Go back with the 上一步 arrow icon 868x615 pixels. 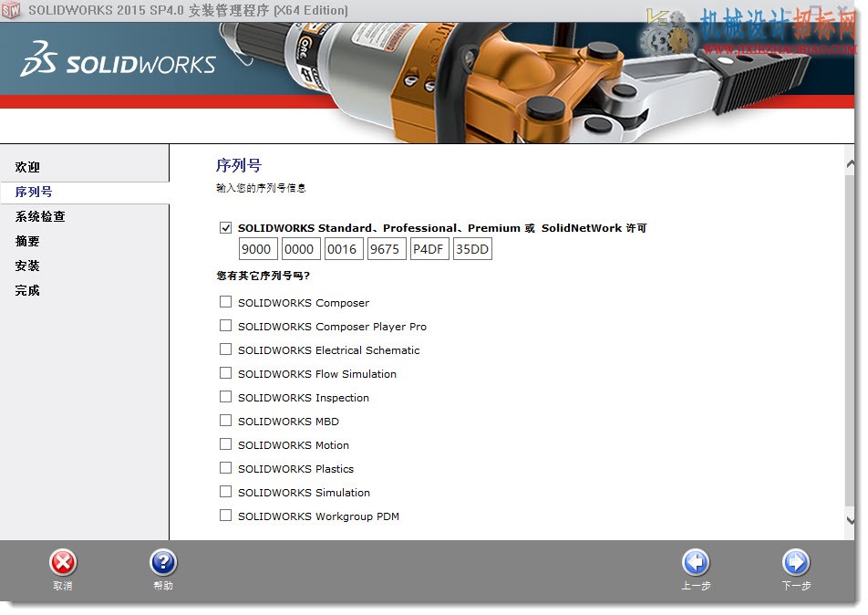[x=696, y=563]
